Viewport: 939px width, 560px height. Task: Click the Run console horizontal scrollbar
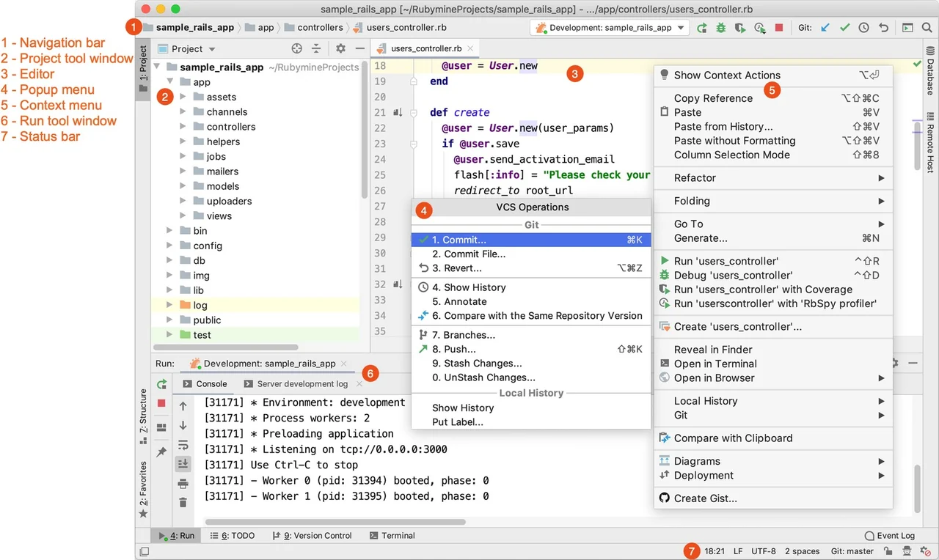click(335, 522)
